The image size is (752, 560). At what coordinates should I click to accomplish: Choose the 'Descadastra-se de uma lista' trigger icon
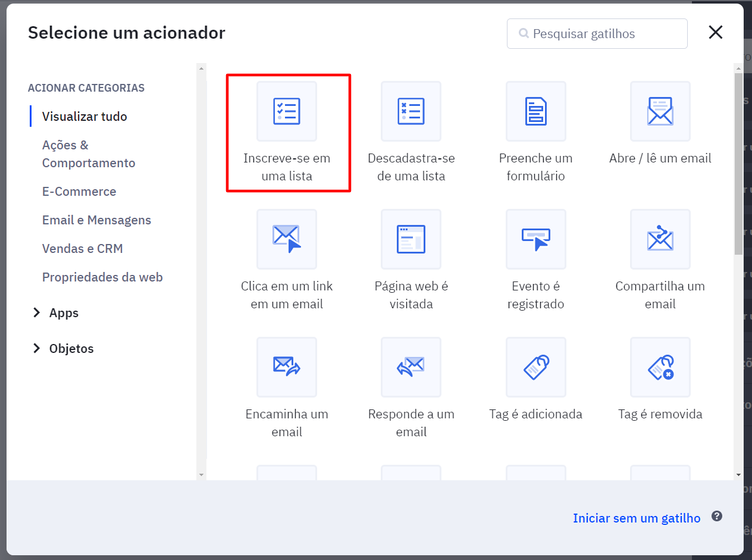coord(411,111)
